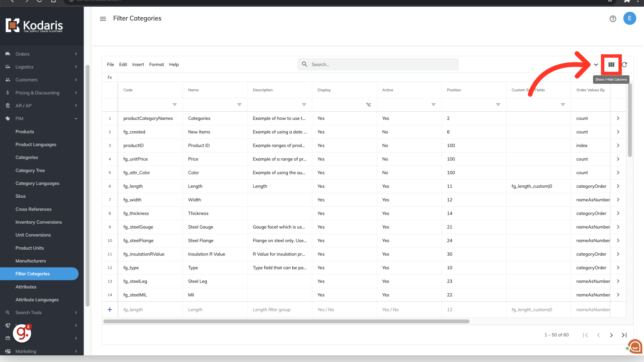Click the plus icon to add row
This screenshot has height=362, width=644.
click(110, 310)
